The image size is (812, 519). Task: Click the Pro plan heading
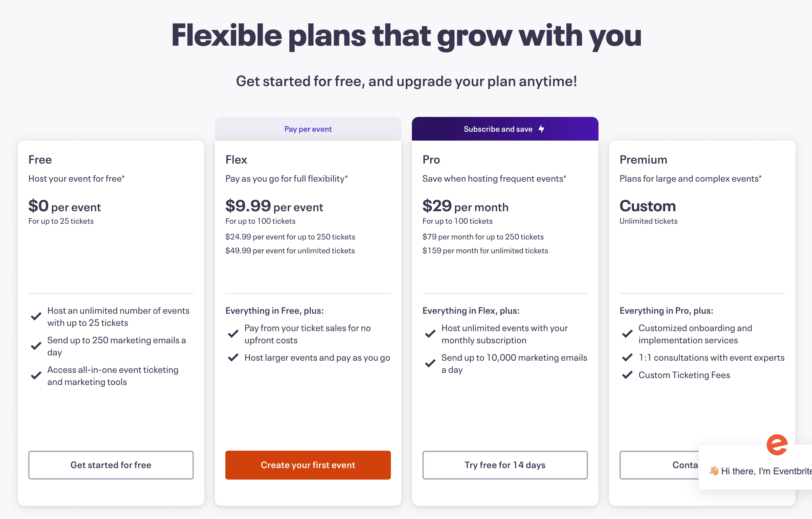(431, 160)
